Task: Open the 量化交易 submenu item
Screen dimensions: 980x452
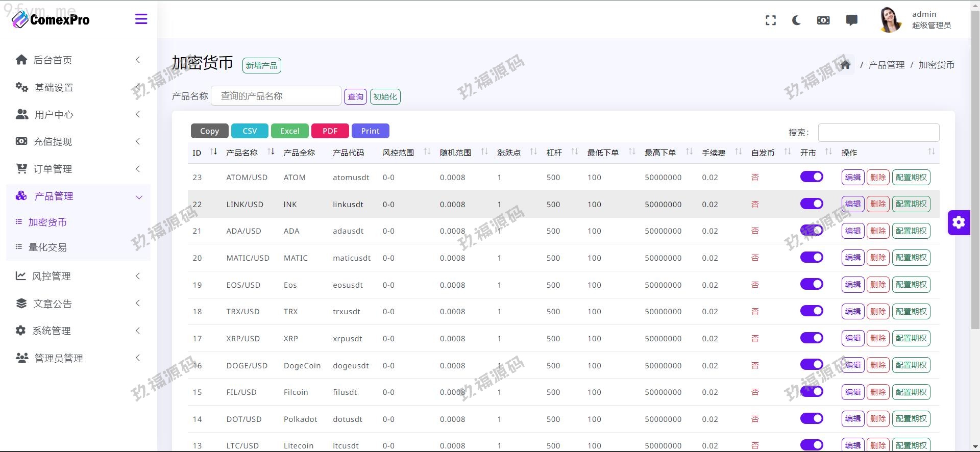Action: [x=47, y=247]
